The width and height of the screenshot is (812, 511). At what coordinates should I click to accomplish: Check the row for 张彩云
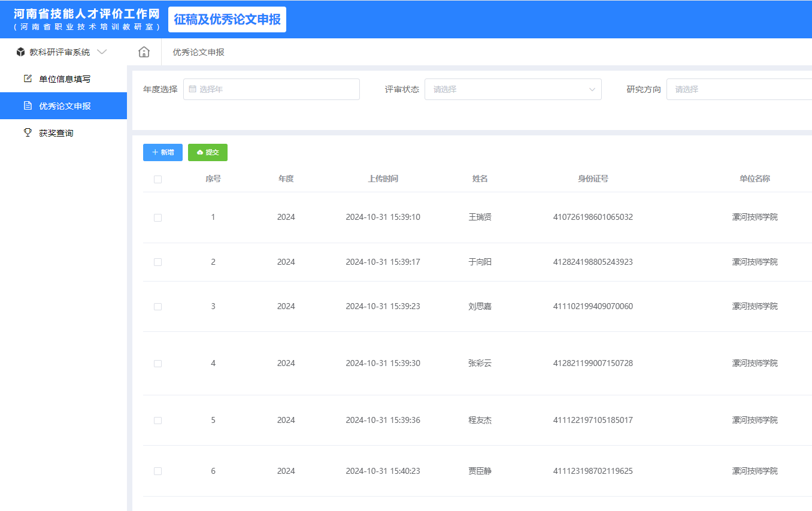point(157,364)
